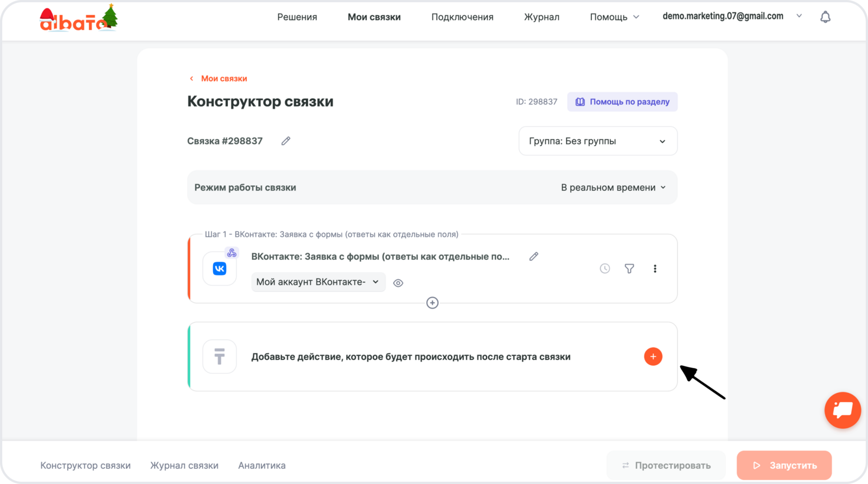Click the filter funnel icon in step 1
Screen dimensions: 868x484
[x=629, y=268]
